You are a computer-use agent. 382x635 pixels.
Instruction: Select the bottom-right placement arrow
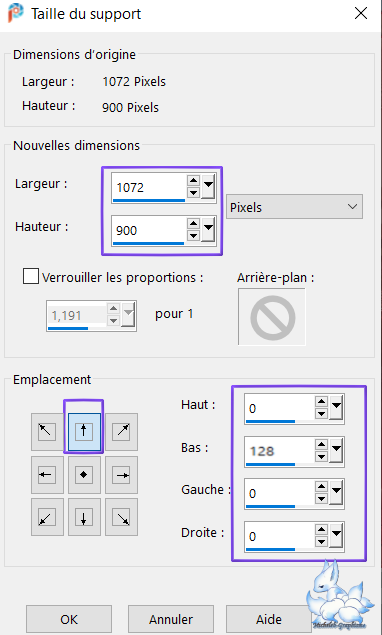coord(122,517)
